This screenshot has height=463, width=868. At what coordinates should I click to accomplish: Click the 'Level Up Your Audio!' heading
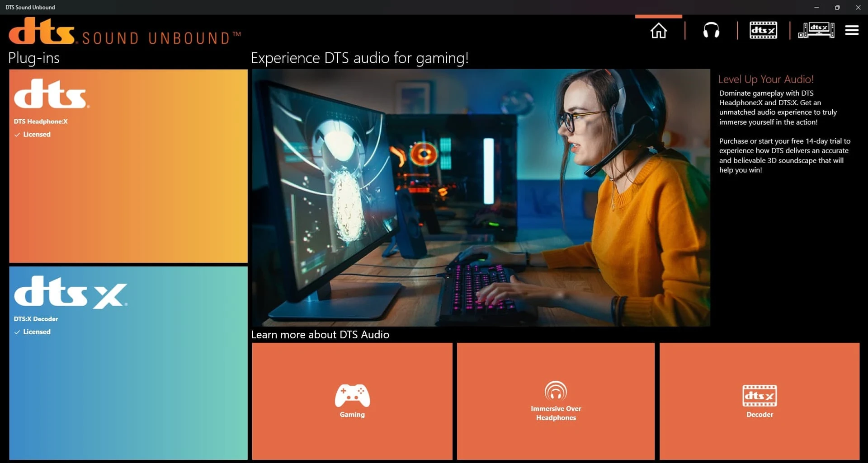[x=766, y=79]
